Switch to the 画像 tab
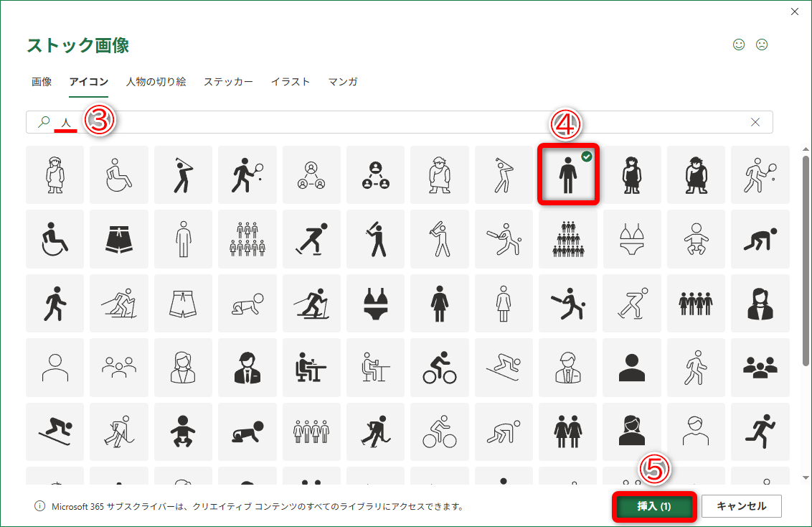812x527 pixels. (41, 82)
